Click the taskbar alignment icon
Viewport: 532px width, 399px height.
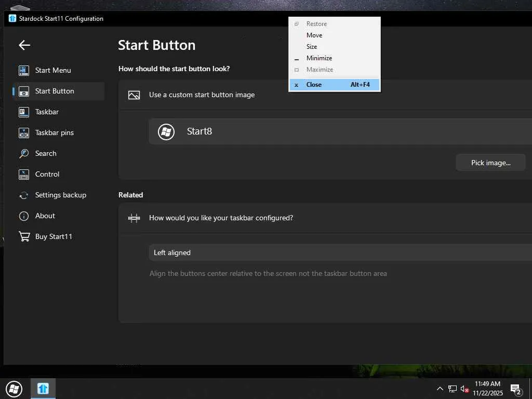(x=134, y=218)
